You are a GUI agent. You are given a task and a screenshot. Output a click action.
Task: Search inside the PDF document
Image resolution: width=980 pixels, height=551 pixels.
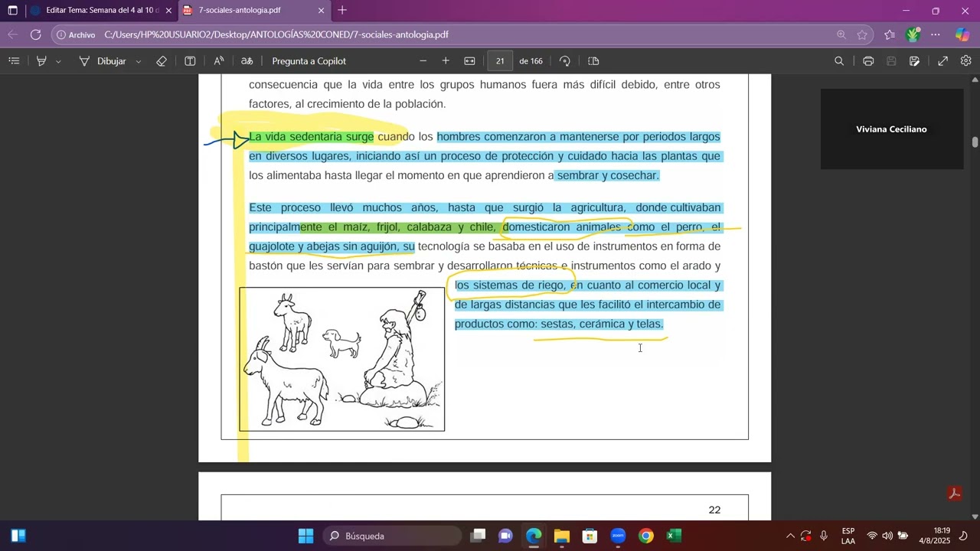tap(839, 61)
